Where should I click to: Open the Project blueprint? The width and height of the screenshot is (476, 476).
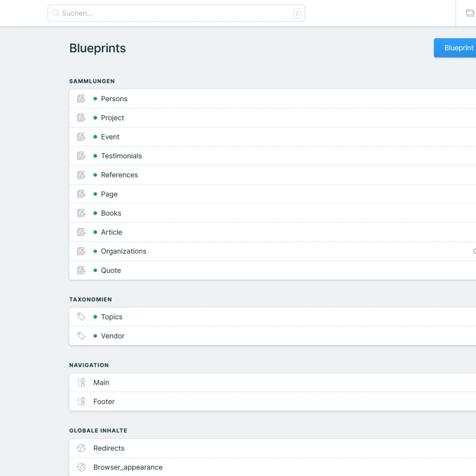pyautogui.click(x=112, y=118)
